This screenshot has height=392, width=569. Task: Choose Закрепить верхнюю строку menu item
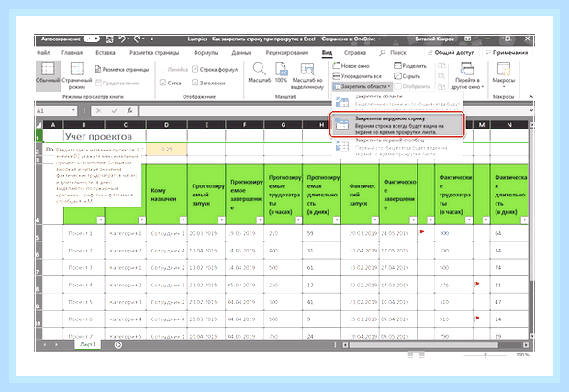point(397,125)
